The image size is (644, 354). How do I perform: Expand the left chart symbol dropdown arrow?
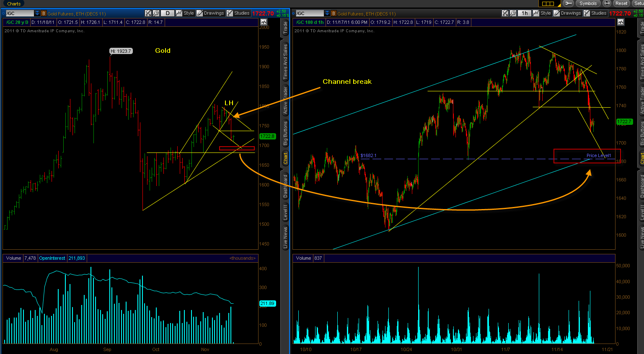pyautogui.click(x=37, y=13)
